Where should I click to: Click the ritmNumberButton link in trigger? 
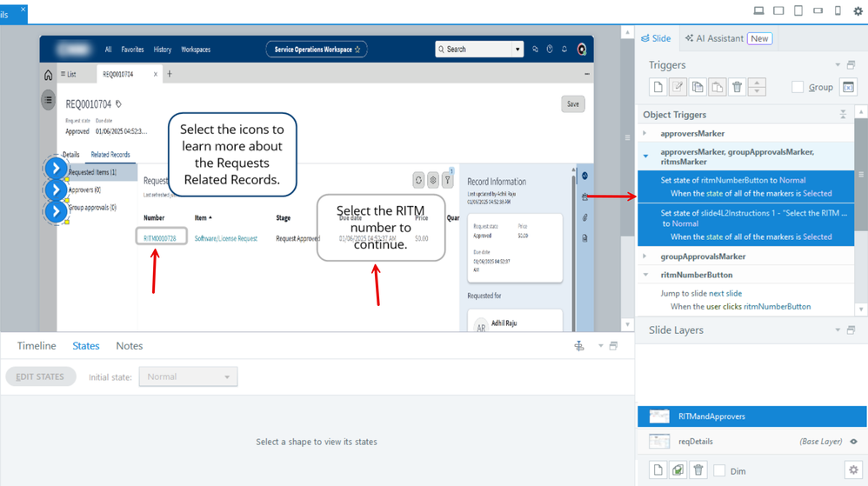[x=778, y=306]
